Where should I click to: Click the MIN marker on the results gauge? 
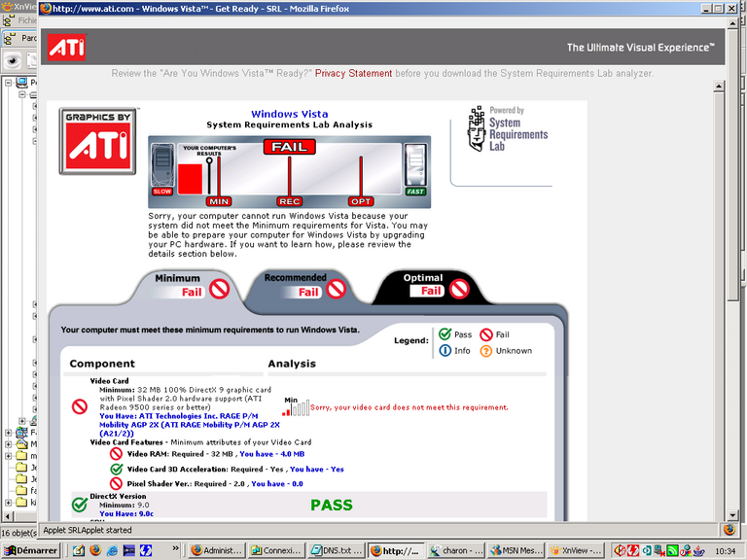pyautogui.click(x=219, y=201)
